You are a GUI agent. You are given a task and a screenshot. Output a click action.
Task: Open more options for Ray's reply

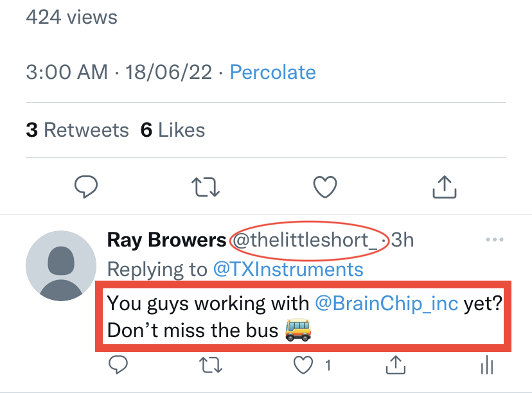pyautogui.click(x=494, y=240)
